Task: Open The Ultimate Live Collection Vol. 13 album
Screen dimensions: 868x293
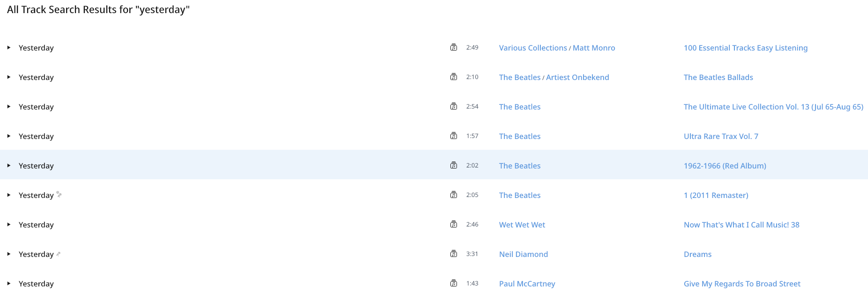Action: 773,107
